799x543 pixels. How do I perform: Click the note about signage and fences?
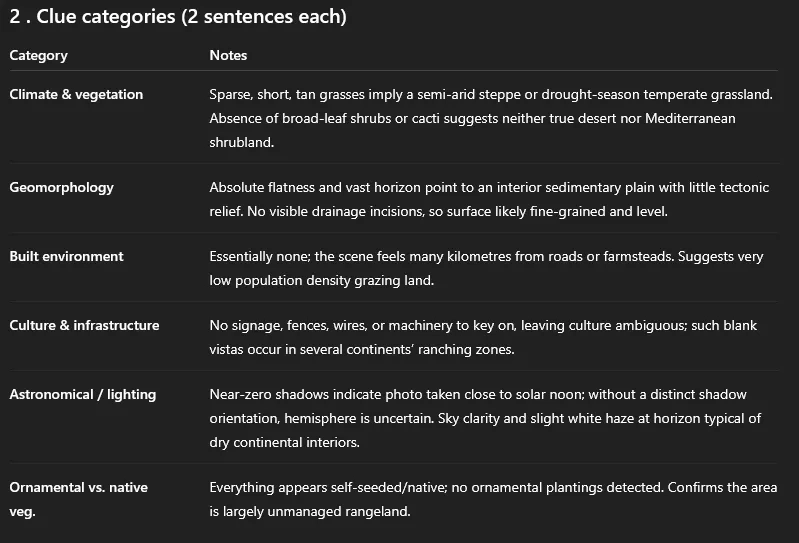click(x=483, y=337)
